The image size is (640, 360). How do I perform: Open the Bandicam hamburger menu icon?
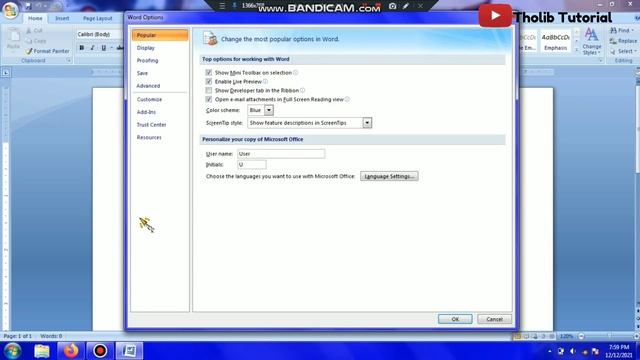click(x=222, y=6)
